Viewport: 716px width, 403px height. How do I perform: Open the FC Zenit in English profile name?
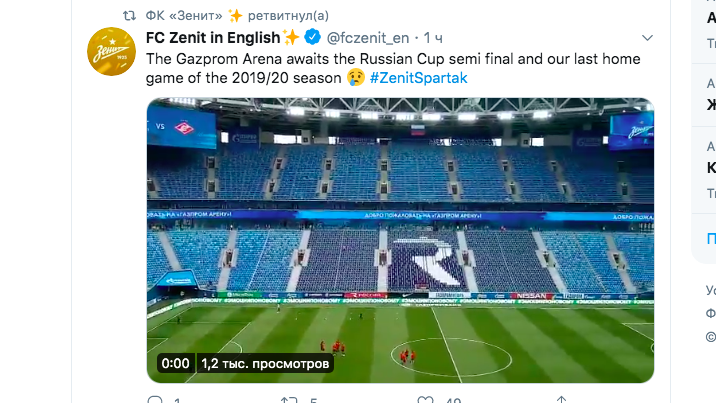point(213,37)
